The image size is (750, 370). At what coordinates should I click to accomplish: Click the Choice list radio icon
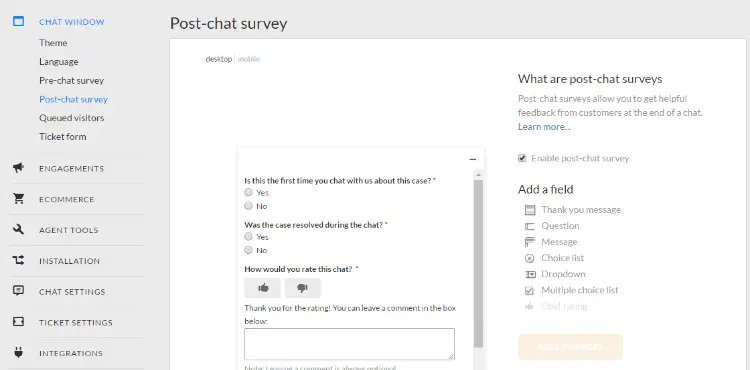(529, 258)
